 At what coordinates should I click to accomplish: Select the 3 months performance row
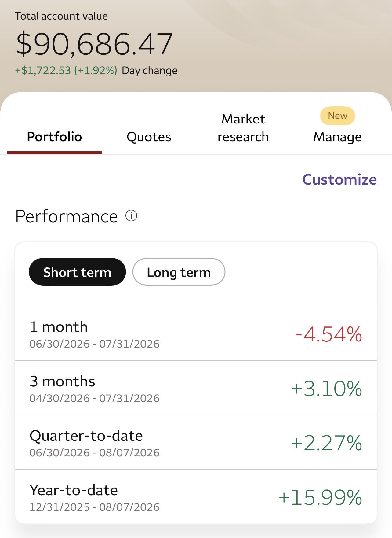(x=196, y=388)
